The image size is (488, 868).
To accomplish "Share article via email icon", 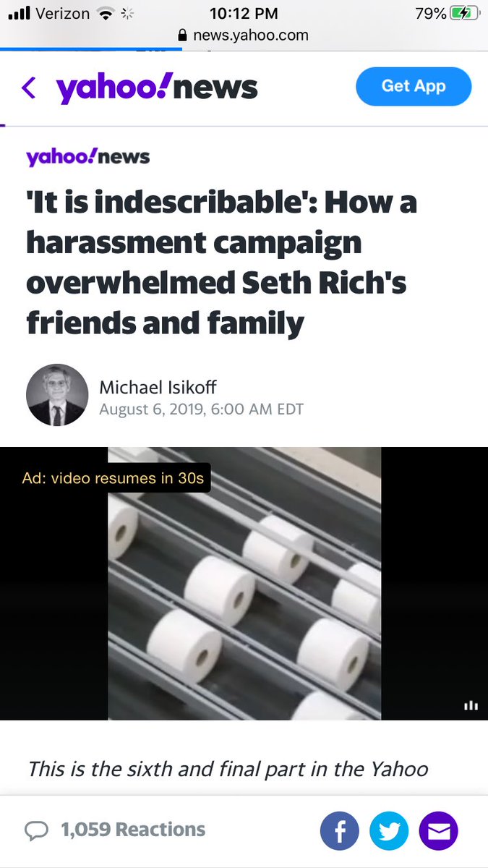I will [439, 830].
